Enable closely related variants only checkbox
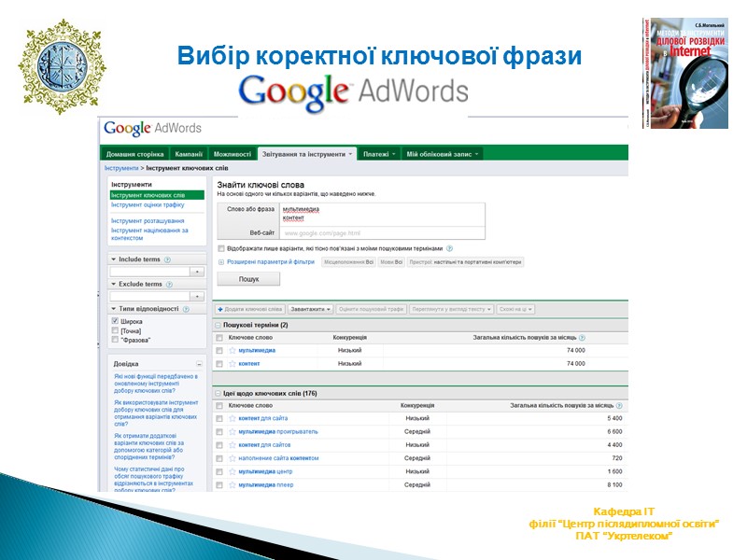 click(x=221, y=248)
